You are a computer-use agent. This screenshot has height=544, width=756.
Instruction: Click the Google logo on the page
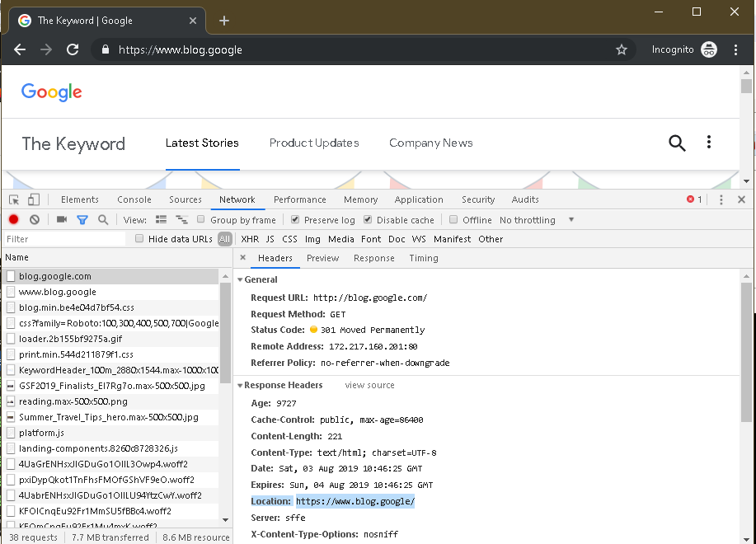coord(52,92)
